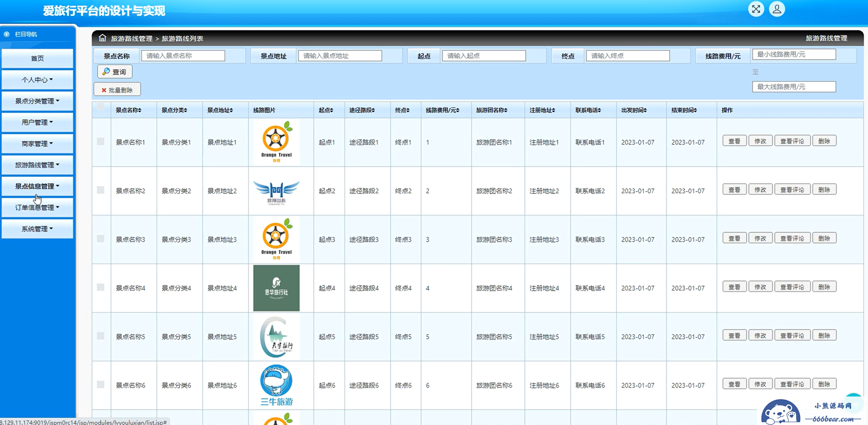Click 删除 for row 景点名称1

pos(824,141)
